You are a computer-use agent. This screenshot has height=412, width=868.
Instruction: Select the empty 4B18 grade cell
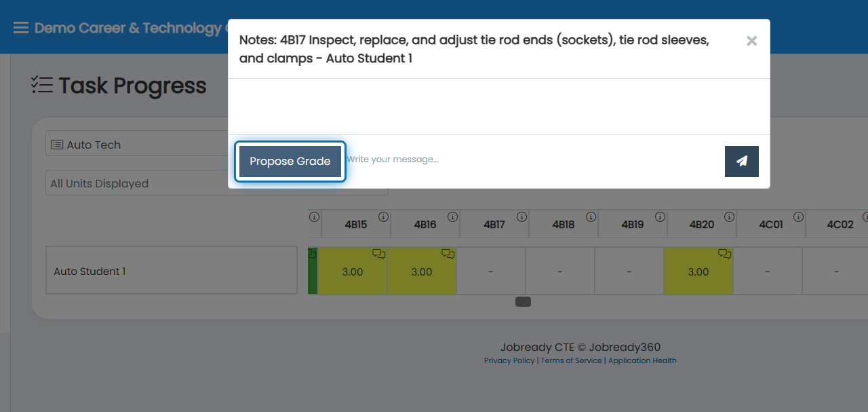560,271
